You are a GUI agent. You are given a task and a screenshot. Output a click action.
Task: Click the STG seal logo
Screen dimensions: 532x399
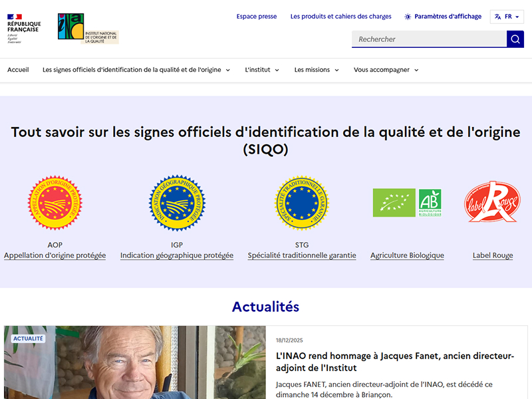click(x=302, y=203)
